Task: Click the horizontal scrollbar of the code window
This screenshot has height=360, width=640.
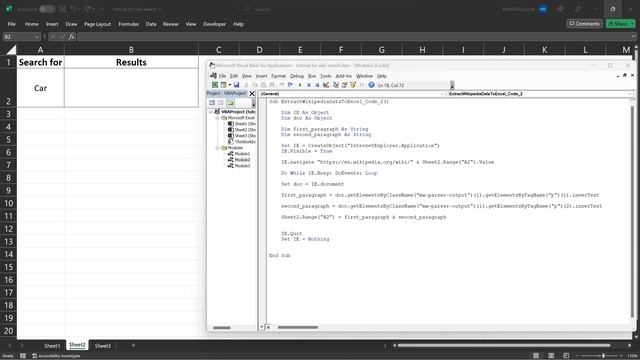Action: click(298, 327)
